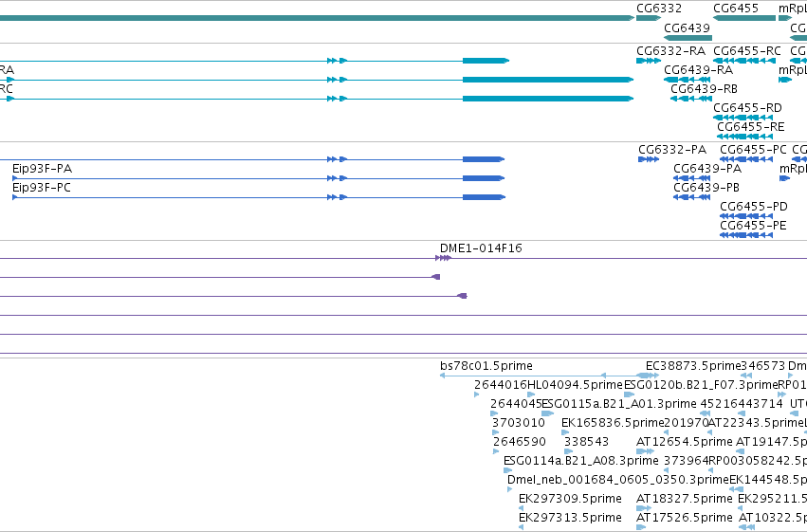Click the CG6455-PE coding sequence label
The image size is (807, 532).
point(753,226)
